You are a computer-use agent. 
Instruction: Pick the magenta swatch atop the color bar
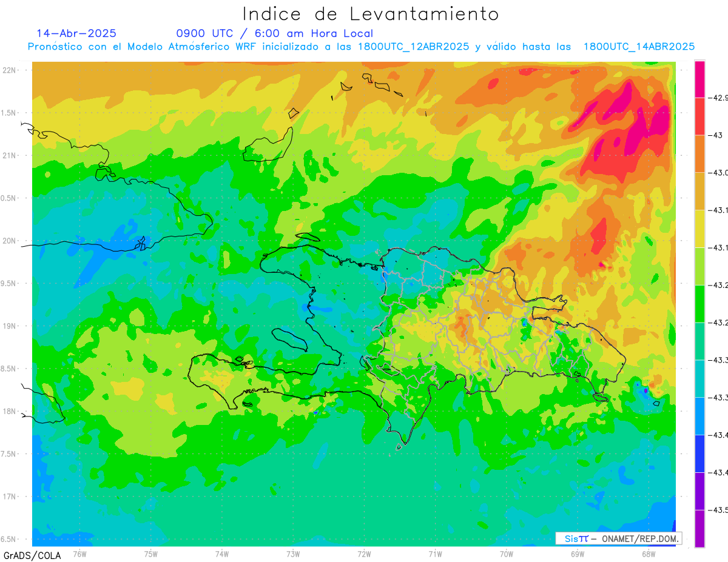tap(699, 79)
